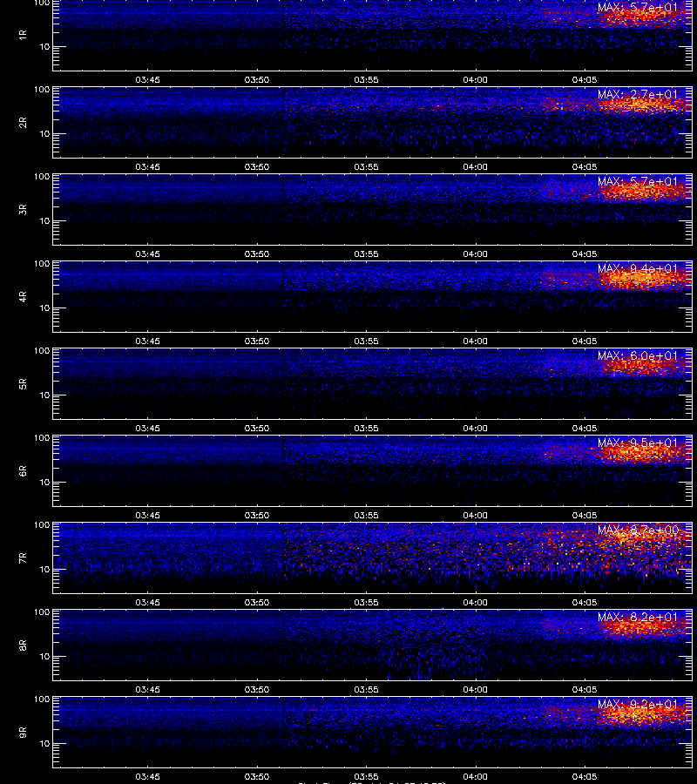Click the 100 y-axis label of panel 2R
This screenshot has height=784, width=697.
tap(42, 90)
